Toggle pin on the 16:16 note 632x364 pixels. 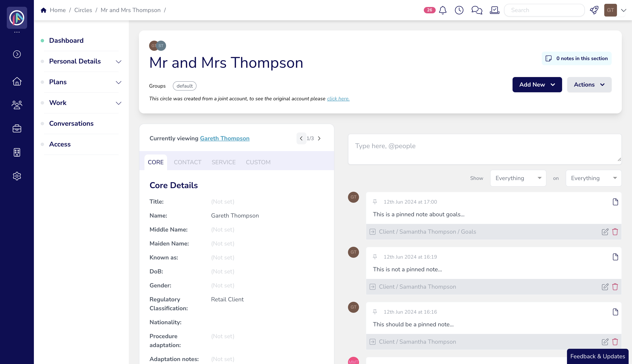pyautogui.click(x=375, y=312)
